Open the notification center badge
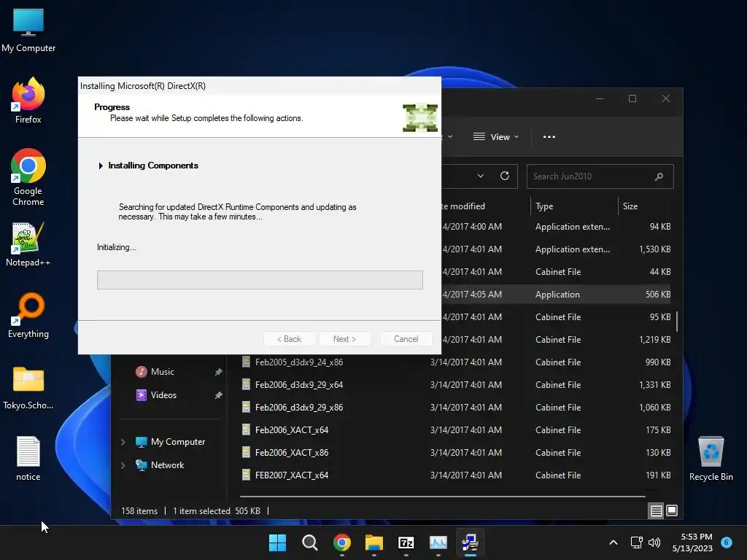This screenshot has height=560, width=747. pyautogui.click(x=727, y=542)
